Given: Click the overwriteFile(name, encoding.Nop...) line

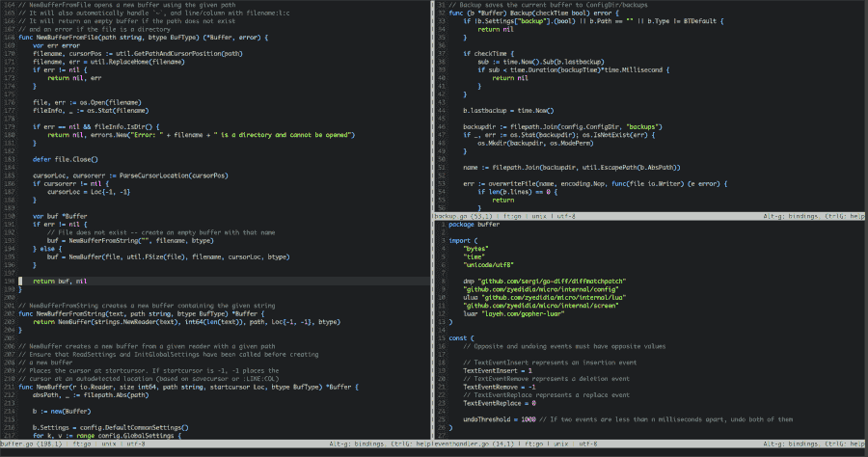Looking at the screenshot, I should click(595, 184).
